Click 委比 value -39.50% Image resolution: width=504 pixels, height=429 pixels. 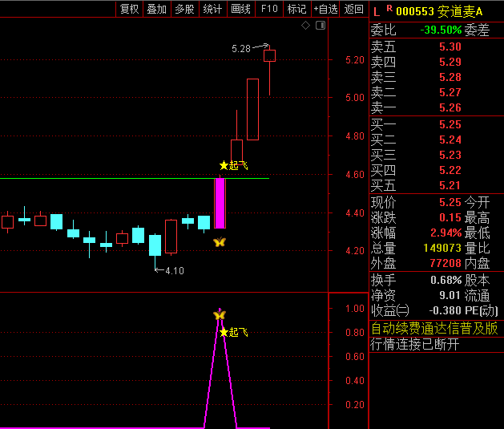(x=441, y=30)
